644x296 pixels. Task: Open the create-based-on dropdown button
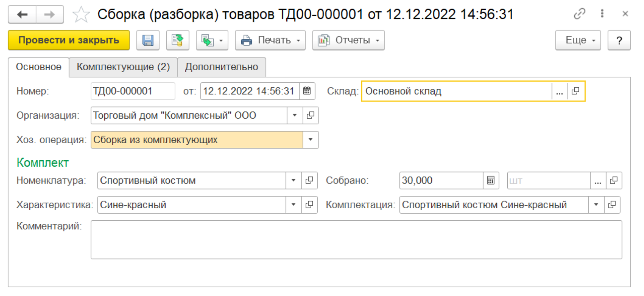pos(212,40)
